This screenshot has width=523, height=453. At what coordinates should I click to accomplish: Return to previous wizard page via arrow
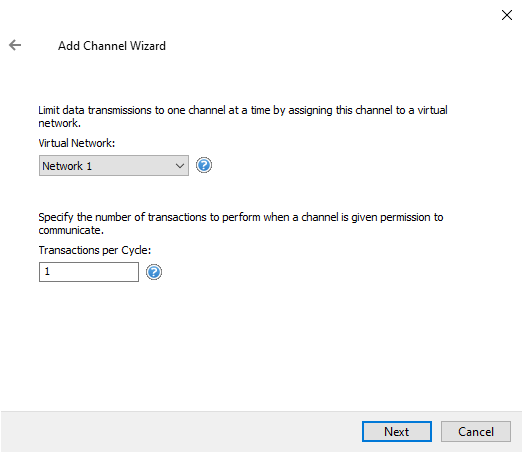tap(15, 45)
